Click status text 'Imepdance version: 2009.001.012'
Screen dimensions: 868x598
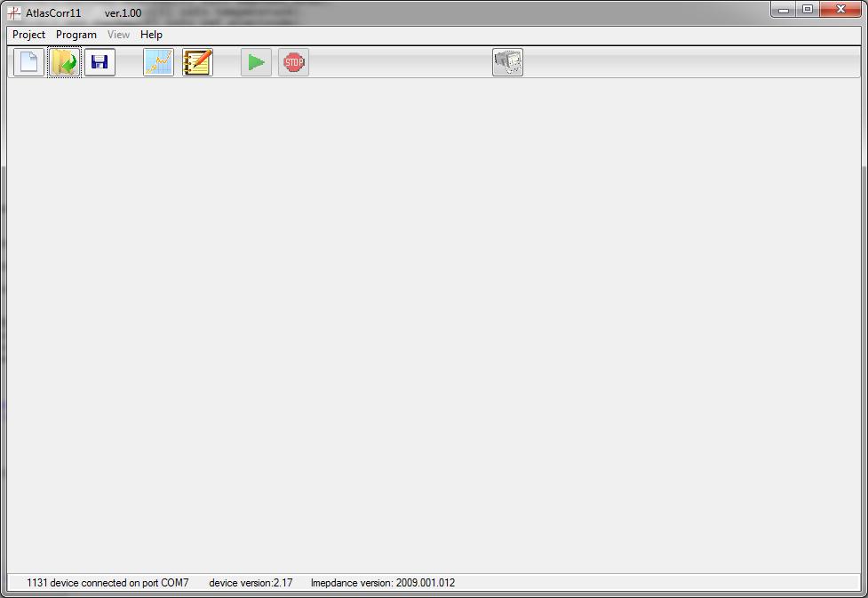383,583
